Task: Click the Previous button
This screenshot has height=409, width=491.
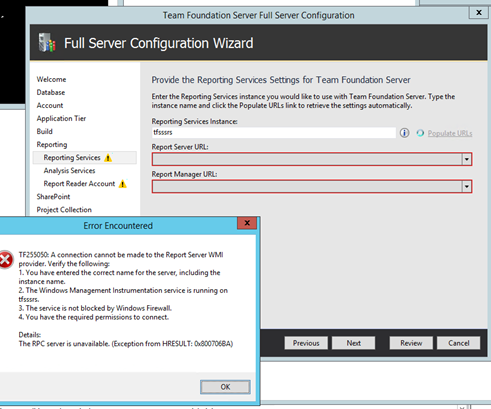Action: click(306, 343)
